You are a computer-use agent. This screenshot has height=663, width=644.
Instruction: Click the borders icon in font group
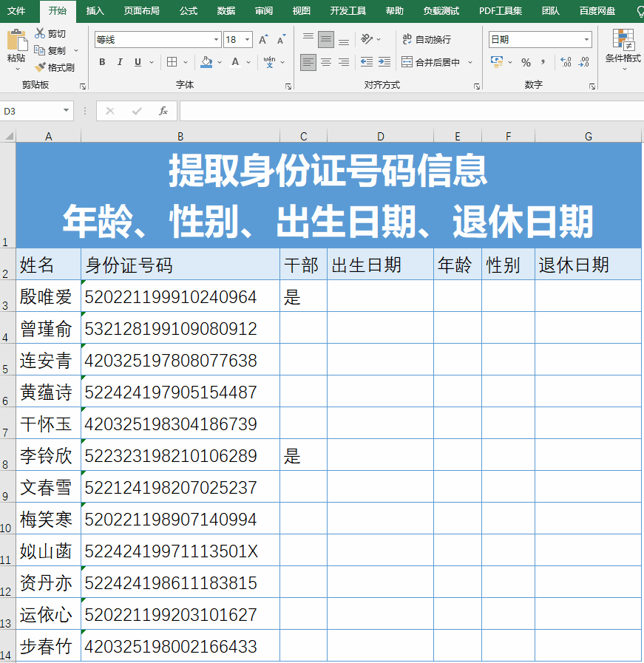tap(172, 62)
